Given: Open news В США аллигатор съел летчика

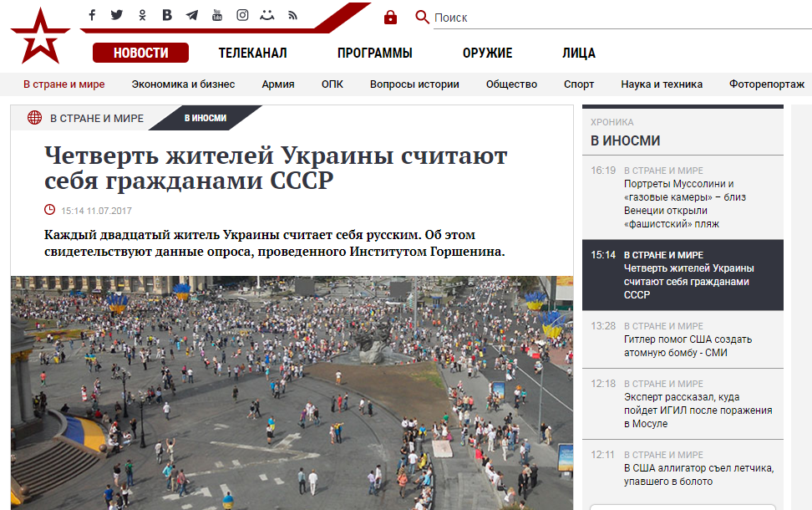Looking at the screenshot, I should pos(698,474).
